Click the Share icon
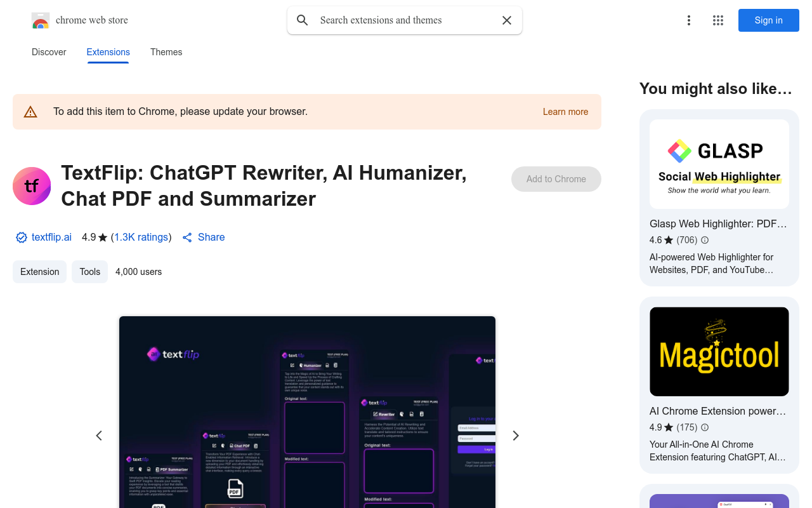The height and width of the screenshot is (508, 812). tap(187, 237)
